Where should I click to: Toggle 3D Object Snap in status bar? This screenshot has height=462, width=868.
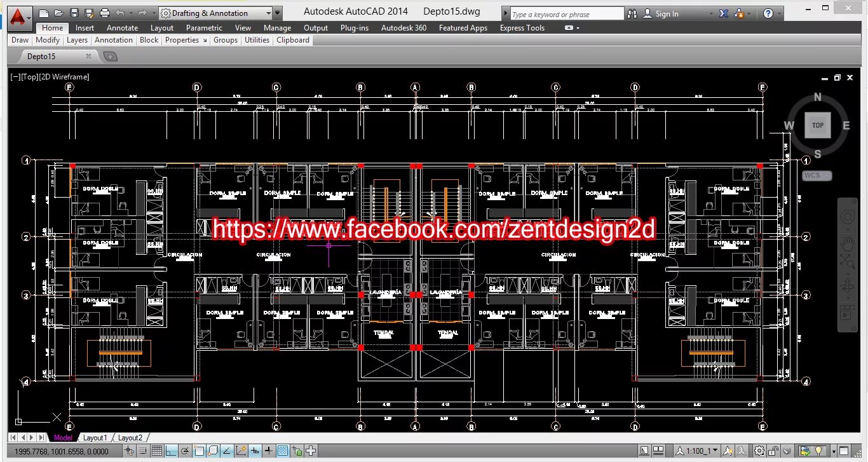click(x=213, y=451)
